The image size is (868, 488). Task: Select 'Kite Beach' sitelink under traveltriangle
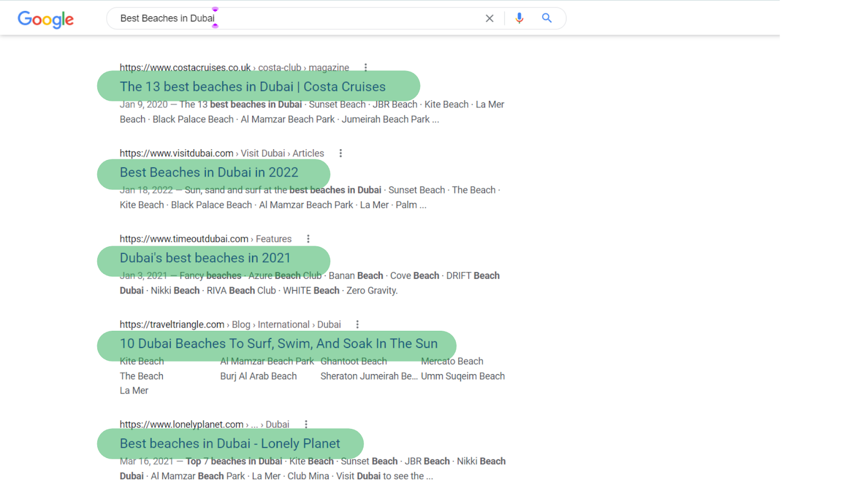coord(142,361)
